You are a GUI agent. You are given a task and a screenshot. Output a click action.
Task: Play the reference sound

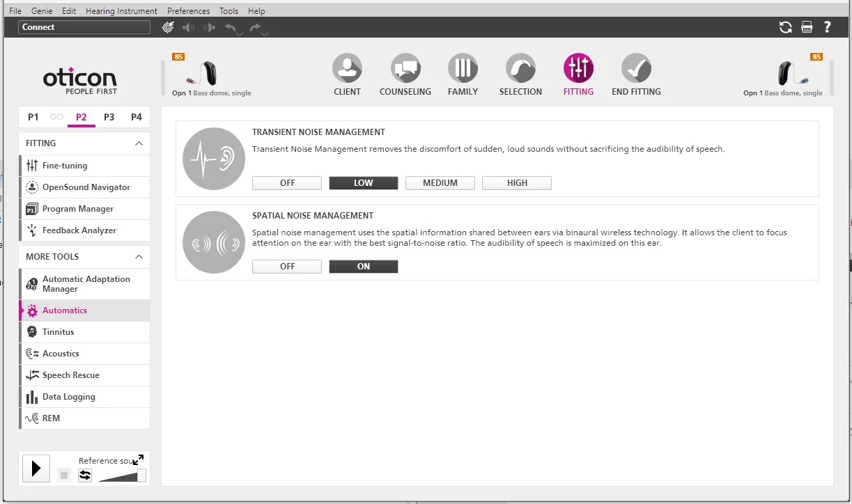[36, 468]
